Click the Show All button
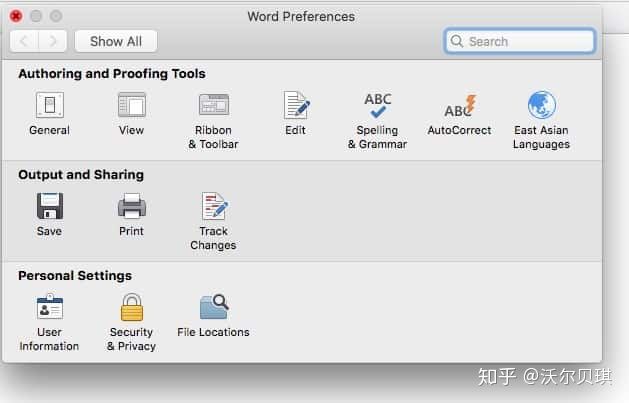This screenshot has height=403, width=629. click(x=116, y=41)
